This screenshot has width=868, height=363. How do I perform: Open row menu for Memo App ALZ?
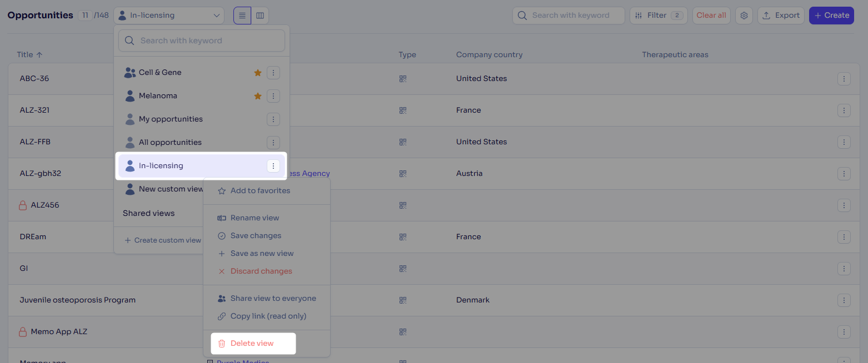pyautogui.click(x=844, y=332)
